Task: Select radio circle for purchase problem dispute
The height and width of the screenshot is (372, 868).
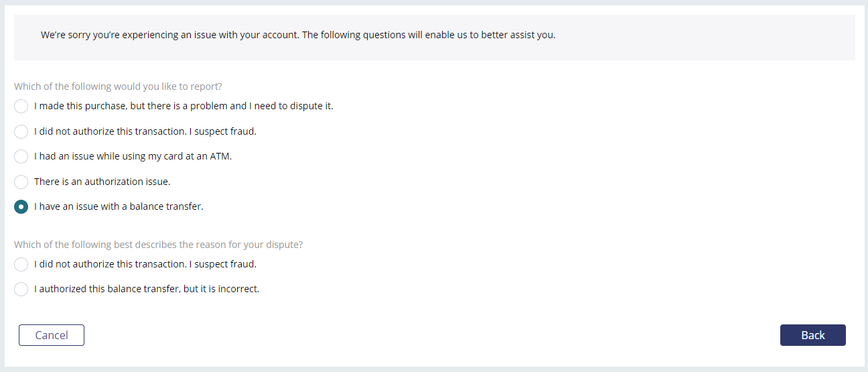Action: coord(21,107)
